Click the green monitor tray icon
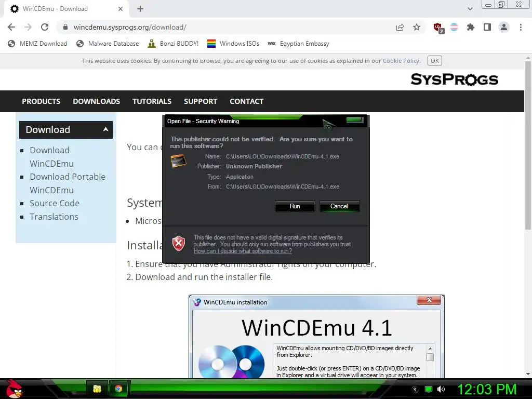This screenshot has width=532, height=399. [429, 389]
